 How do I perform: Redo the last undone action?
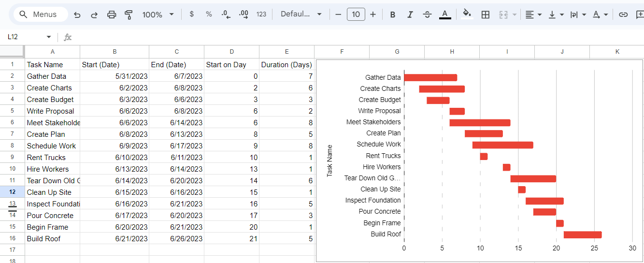click(94, 15)
